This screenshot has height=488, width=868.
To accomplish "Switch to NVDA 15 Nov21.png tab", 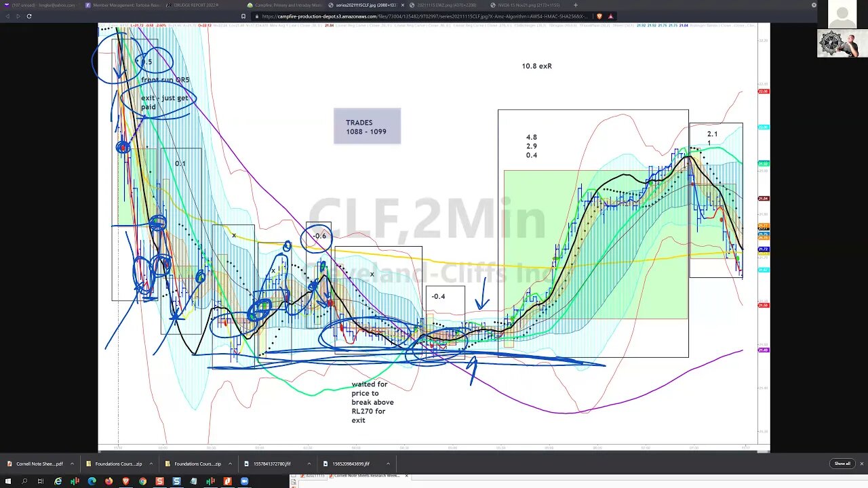I will point(529,5).
